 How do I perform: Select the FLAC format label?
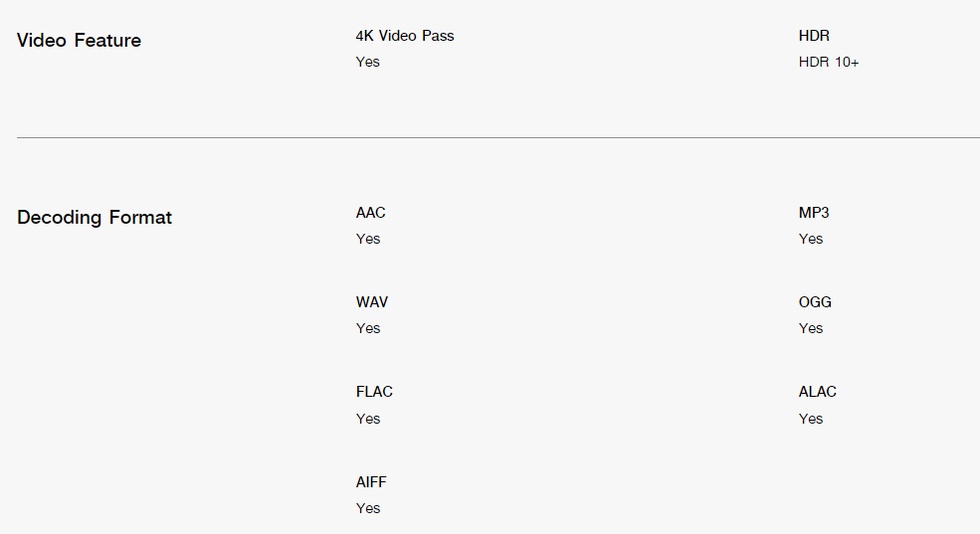374,392
